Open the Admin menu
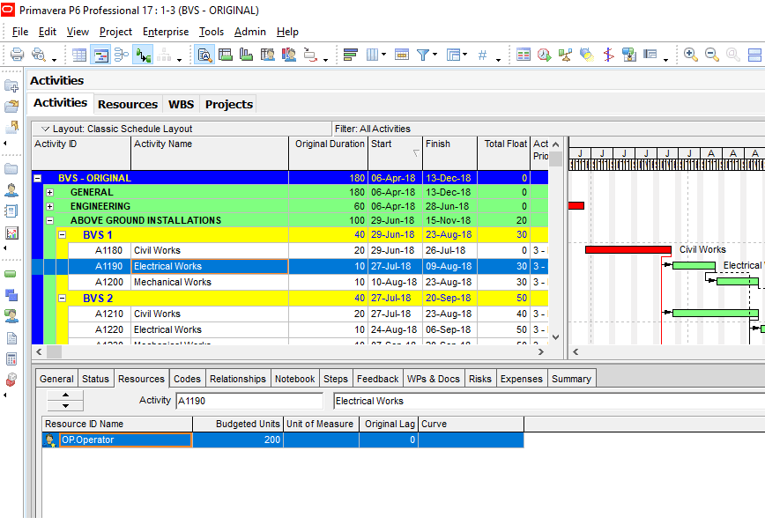The width and height of the screenshot is (765, 532). pos(249,32)
